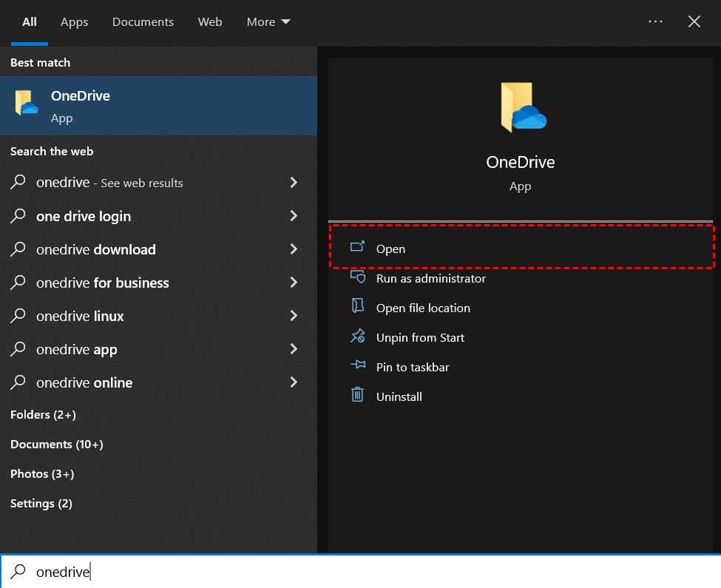The width and height of the screenshot is (721, 588).
Task: Click the Unpin from Start pin icon
Action: 358,337
